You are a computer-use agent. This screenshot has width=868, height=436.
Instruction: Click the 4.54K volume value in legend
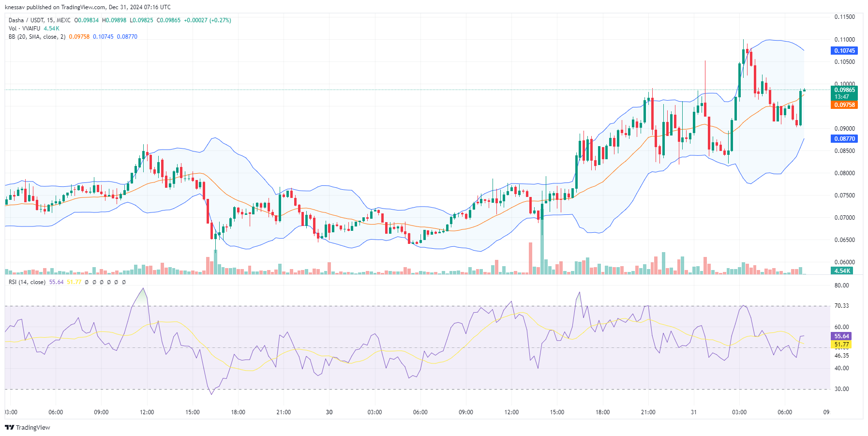click(51, 29)
